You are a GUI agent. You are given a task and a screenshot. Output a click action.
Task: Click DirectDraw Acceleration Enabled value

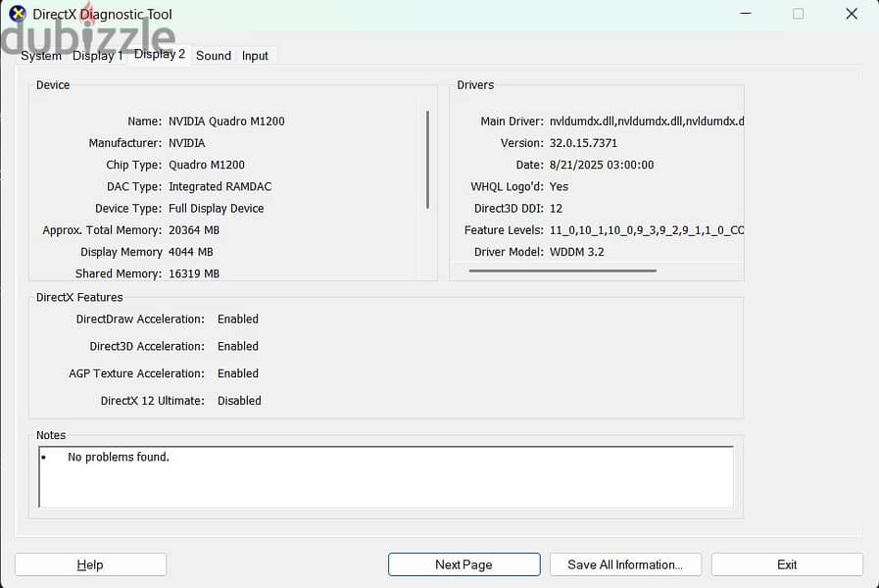(x=238, y=318)
